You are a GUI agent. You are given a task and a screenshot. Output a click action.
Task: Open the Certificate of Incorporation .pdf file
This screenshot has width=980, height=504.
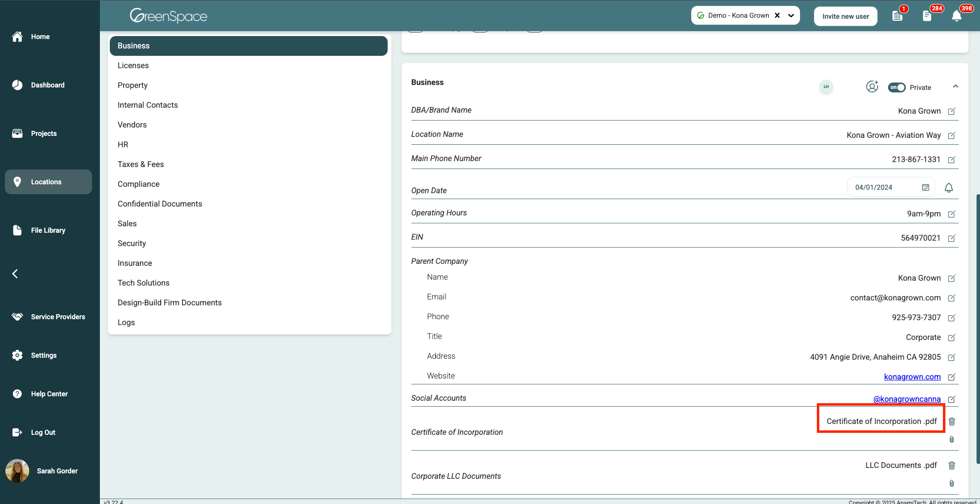tap(882, 421)
